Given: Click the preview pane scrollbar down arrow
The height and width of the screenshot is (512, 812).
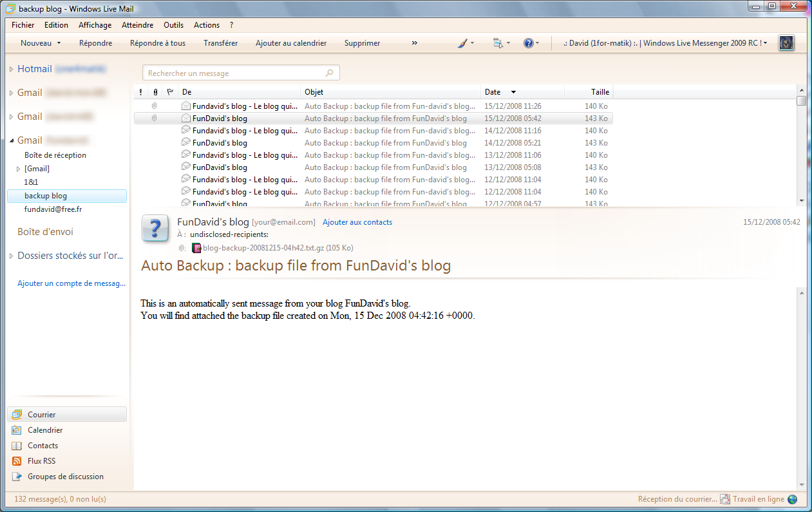Looking at the screenshot, I should pos(802,485).
